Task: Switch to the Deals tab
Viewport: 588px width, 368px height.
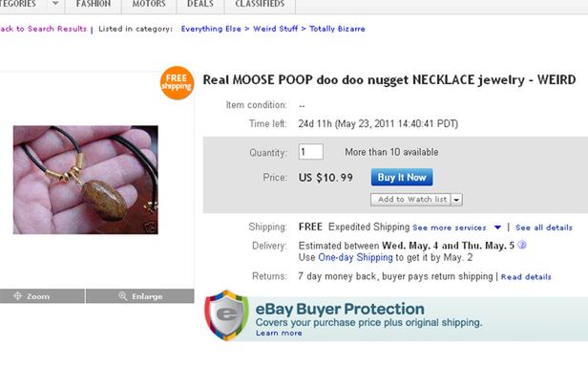Action: (x=200, y=4)
